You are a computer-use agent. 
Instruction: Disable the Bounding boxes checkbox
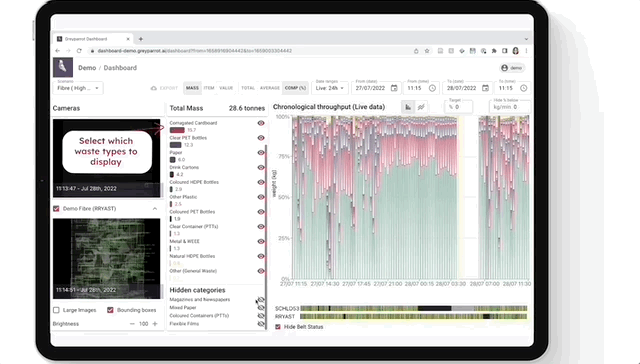tap(110, 310)
